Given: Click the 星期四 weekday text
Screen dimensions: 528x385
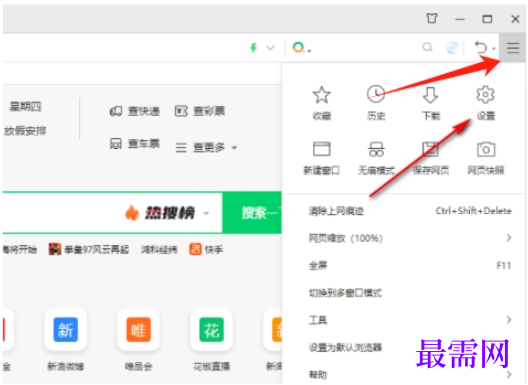Looking at the screenshot, I should point(25,106).
